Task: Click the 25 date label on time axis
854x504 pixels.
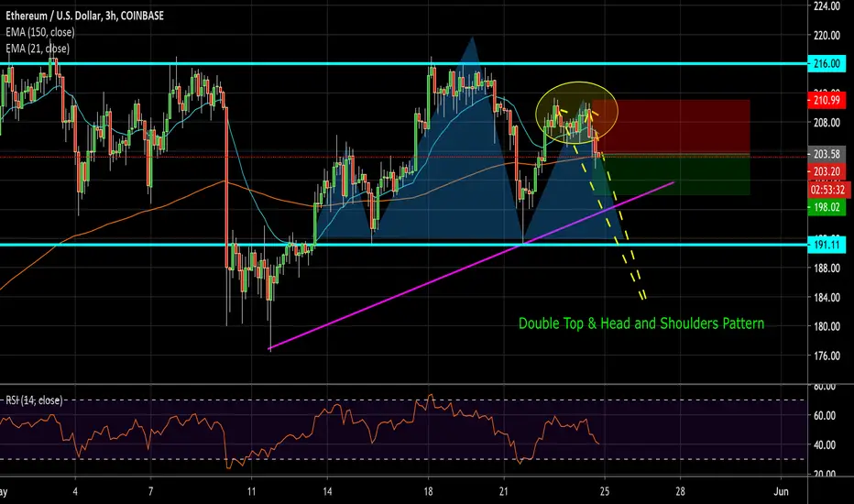Action: [x=604, y=491]
